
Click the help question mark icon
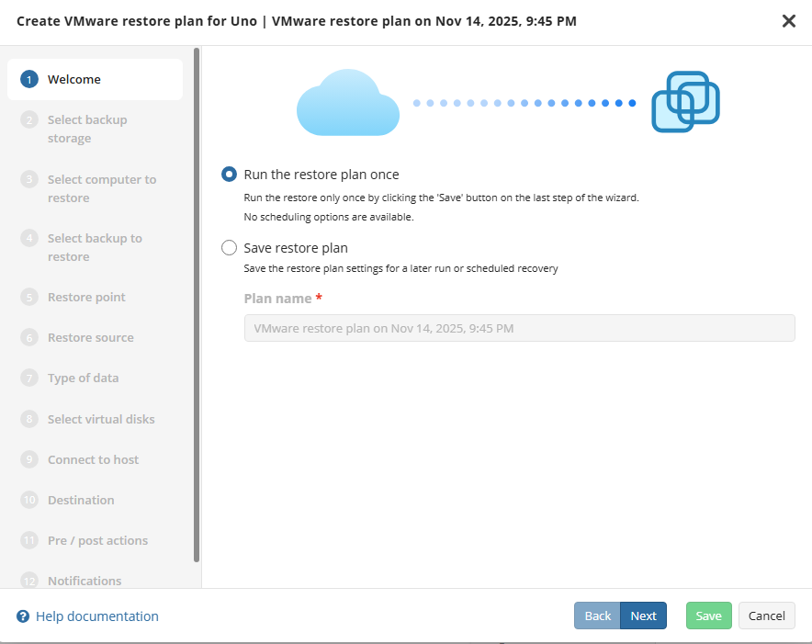pos(23,616)
